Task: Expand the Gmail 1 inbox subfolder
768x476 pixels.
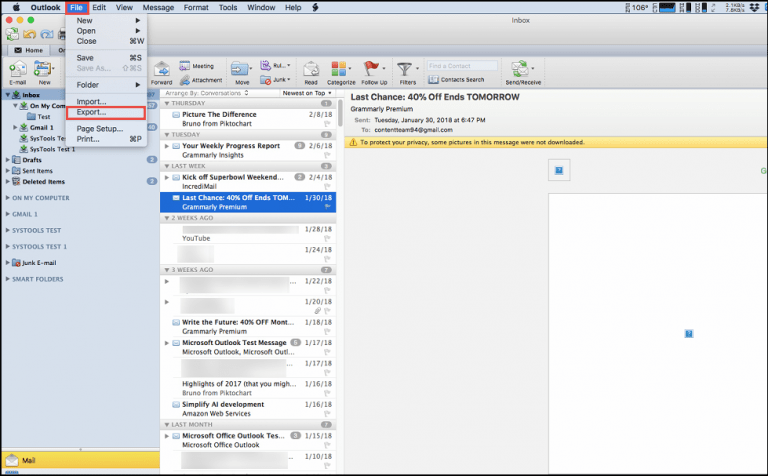Action: (15, 127)
